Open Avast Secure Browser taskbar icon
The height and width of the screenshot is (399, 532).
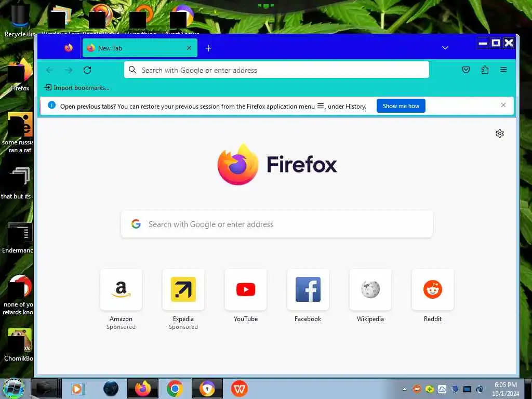tap(207, 389)
